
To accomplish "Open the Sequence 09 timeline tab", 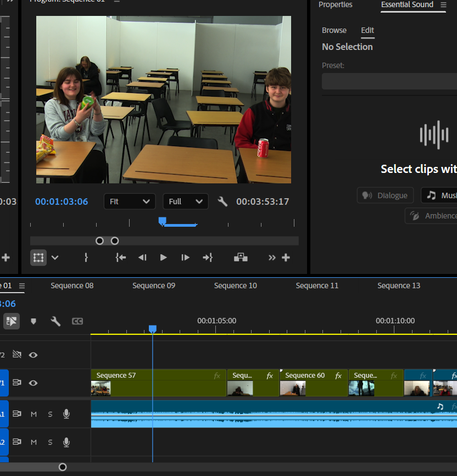I will pos(154,285).
